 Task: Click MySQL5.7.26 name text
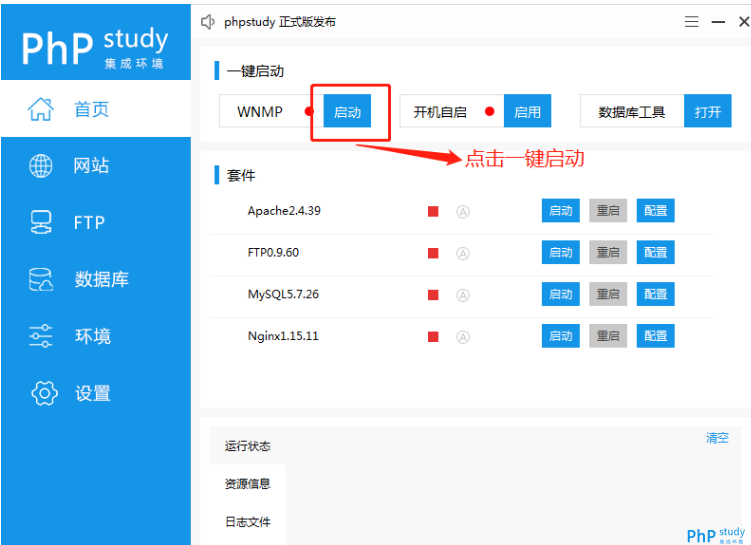coord(283,294)
